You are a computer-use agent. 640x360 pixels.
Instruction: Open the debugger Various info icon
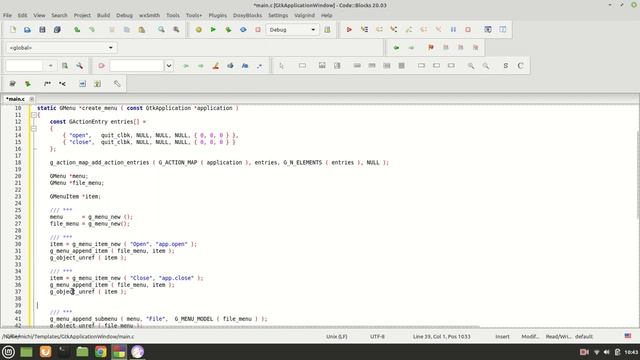coord(502,29)
